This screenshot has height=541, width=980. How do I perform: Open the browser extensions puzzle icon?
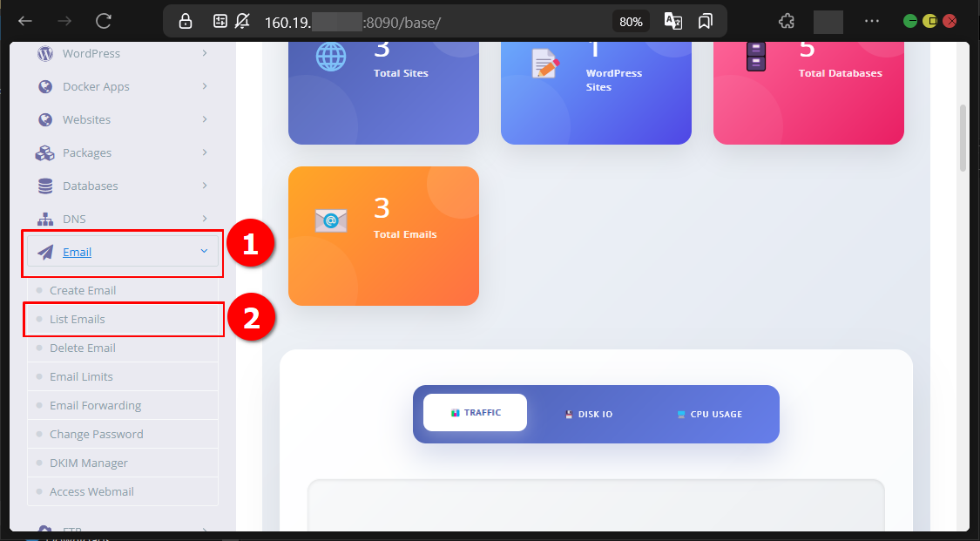pos(787,21)
